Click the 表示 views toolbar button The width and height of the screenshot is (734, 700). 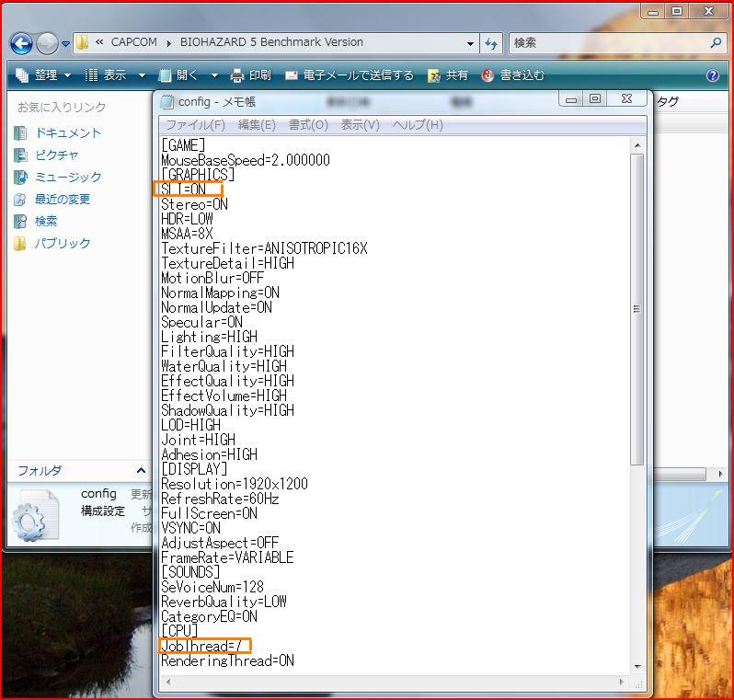pyautogui.click(x=107, y=75)
